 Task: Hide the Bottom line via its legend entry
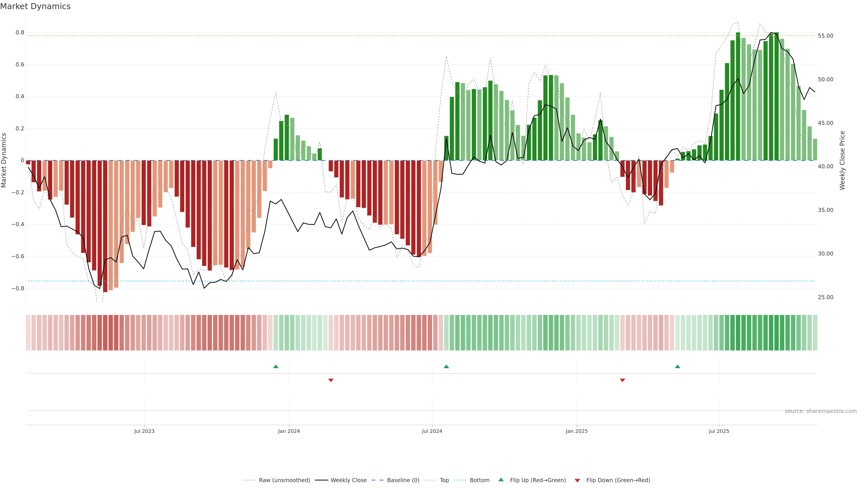[x=479, y=480]
